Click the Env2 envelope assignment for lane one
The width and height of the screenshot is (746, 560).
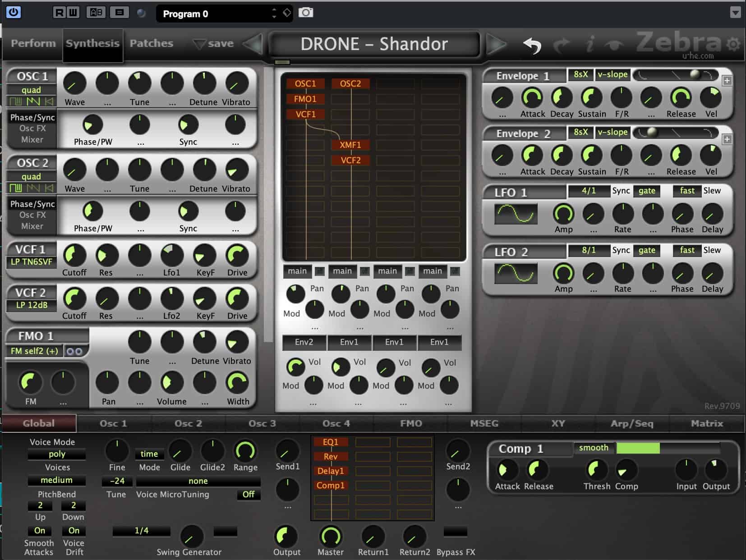304,342
